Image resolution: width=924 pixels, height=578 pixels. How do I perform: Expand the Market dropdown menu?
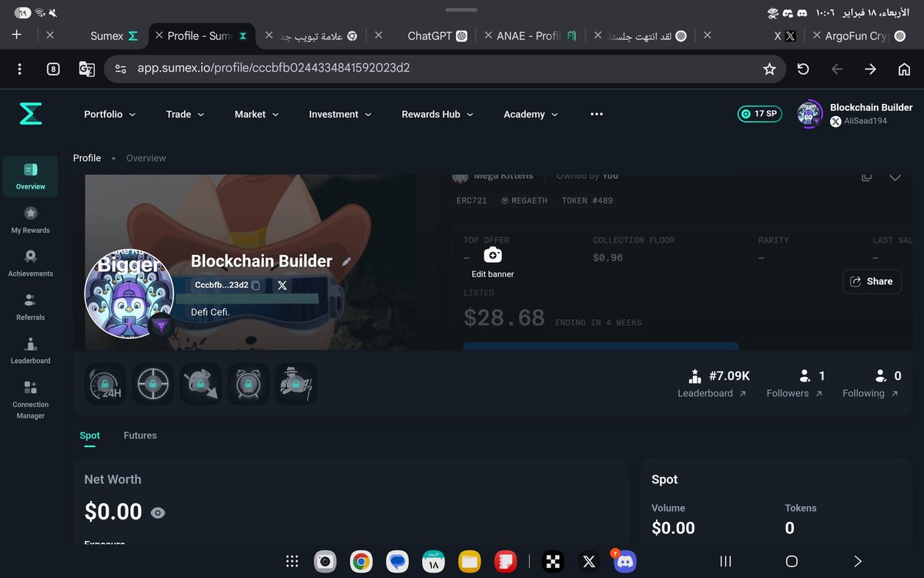(256, 114)
